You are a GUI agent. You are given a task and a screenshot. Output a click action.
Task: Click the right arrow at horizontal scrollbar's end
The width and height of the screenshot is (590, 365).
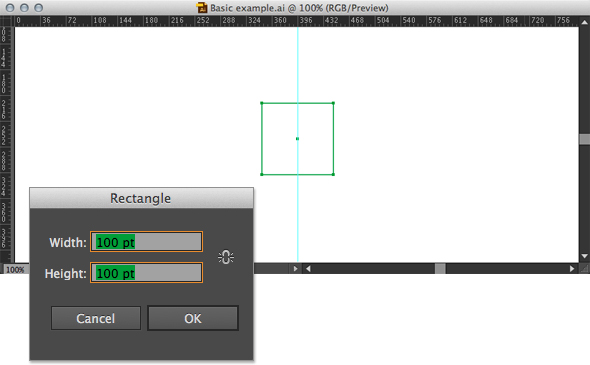(572, 269)
